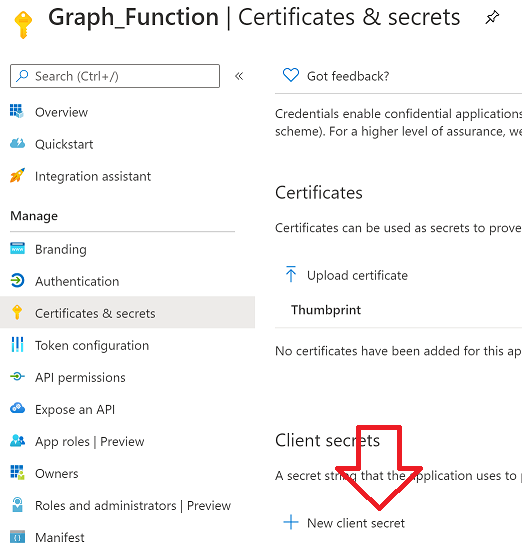522x551 pixels.
Task: Open the Overview menu item
Action: 61,112
